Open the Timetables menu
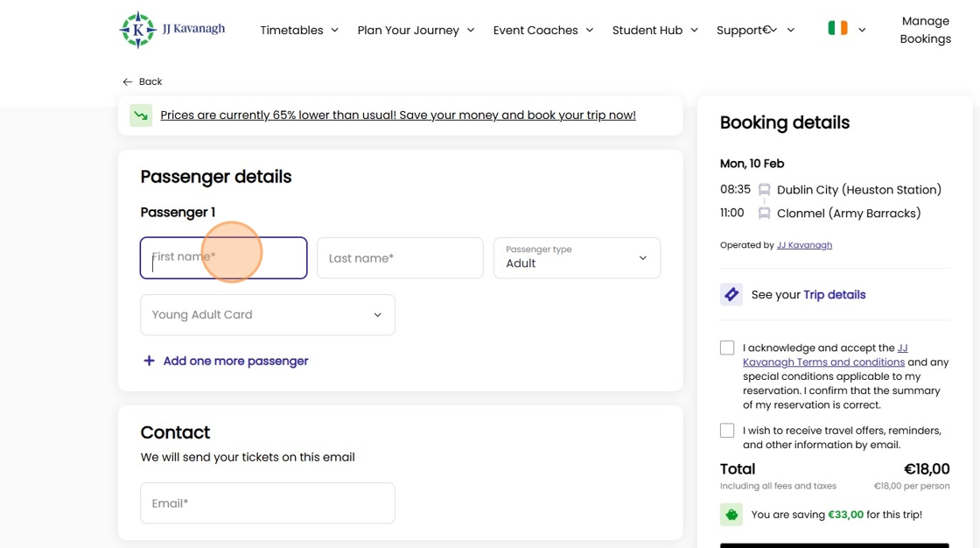980x548 pixels. coord(298,30)
